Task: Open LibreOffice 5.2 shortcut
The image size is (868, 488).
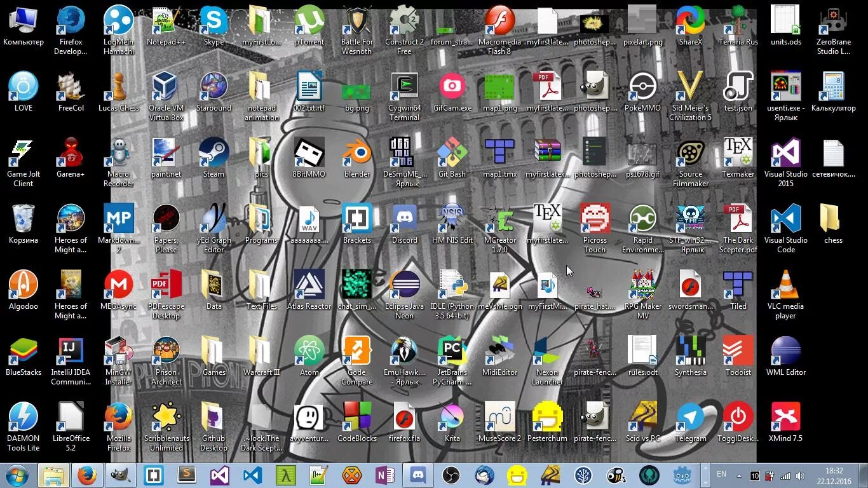Action: click(71, 427)
